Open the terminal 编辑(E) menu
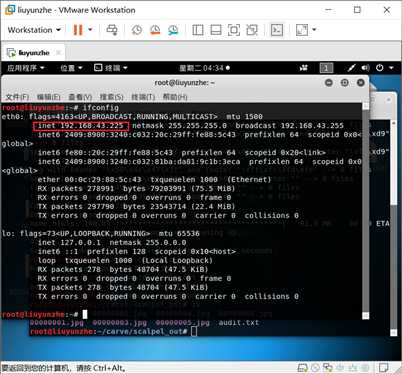The image size is (402, 374). pyautogui.click(x=49, y=97)
